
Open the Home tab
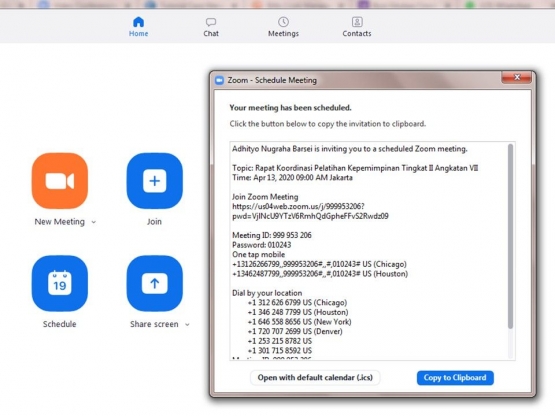(138, 27)
